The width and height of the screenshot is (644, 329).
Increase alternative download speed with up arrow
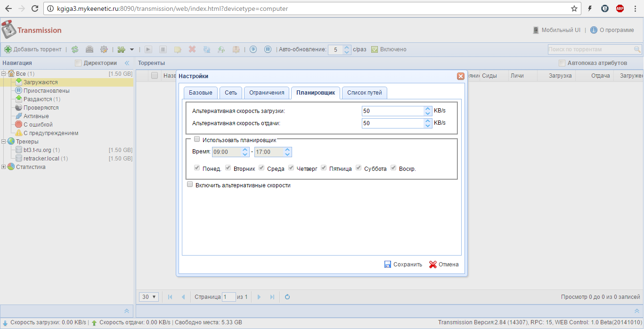point(428,109)
